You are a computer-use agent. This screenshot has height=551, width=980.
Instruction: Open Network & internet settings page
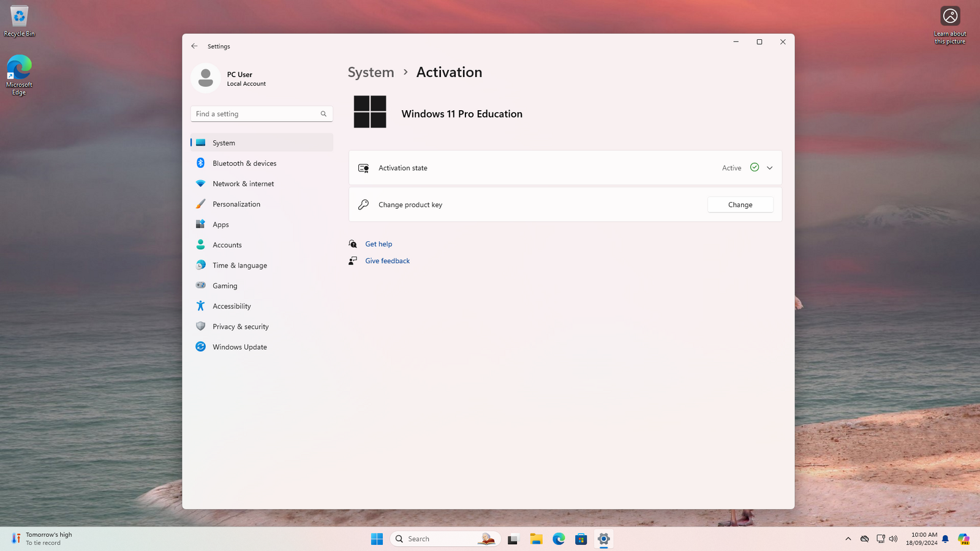(262, 184)
